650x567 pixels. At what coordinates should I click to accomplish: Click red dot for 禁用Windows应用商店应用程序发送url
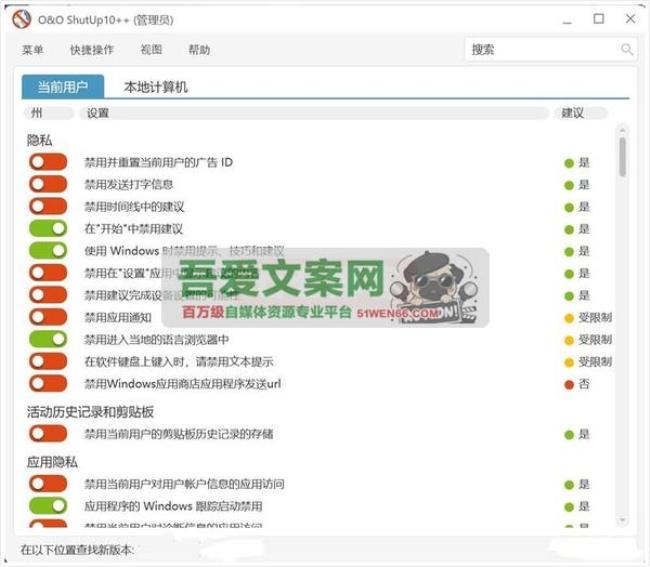tap(569, 384)
